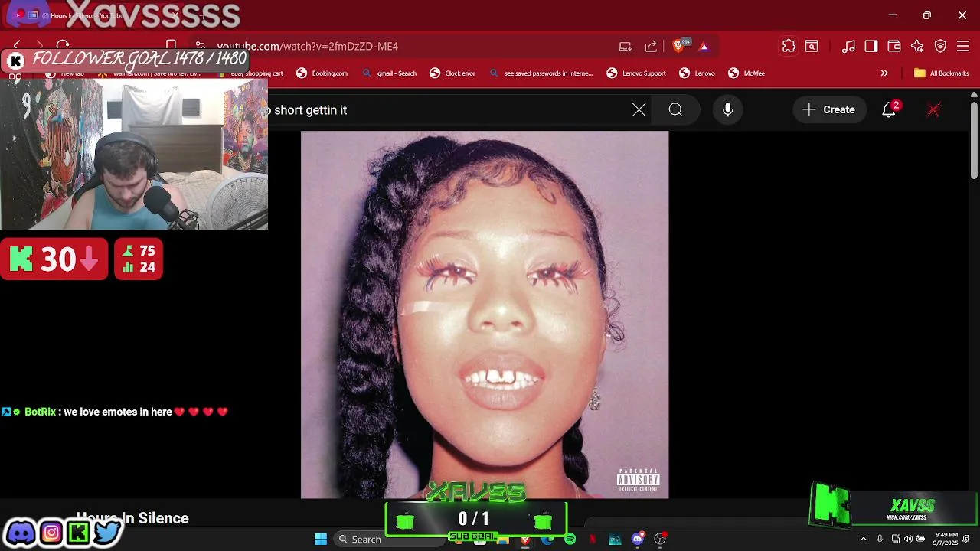
Task: Open the Booking.com bookmark
Action: click(x=322, y=73)
